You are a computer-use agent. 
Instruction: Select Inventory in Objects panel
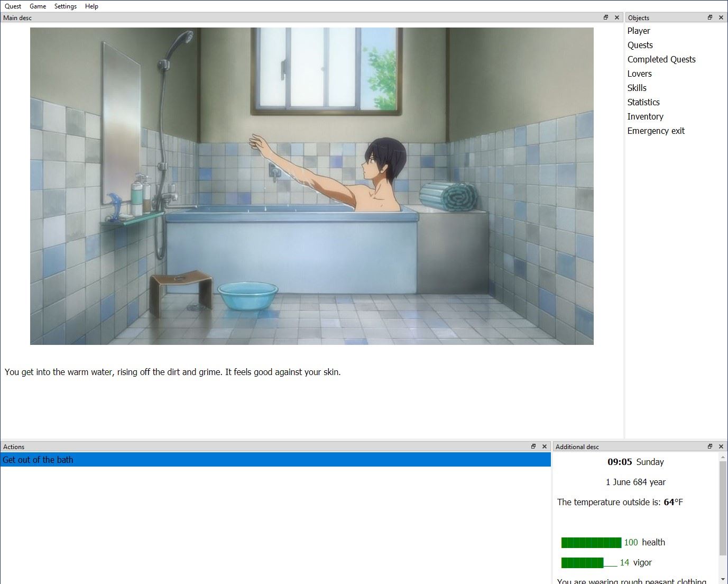point(645,117)
